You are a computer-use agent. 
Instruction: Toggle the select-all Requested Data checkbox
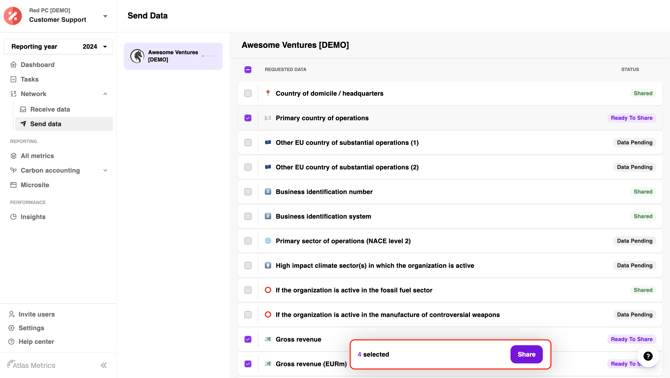[x=248, y=69]
